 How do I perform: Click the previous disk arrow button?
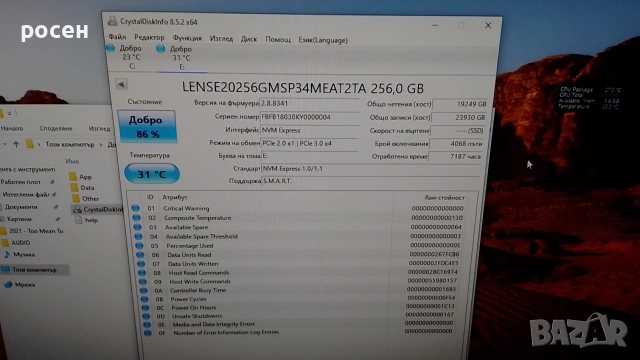tap(121, 84)
